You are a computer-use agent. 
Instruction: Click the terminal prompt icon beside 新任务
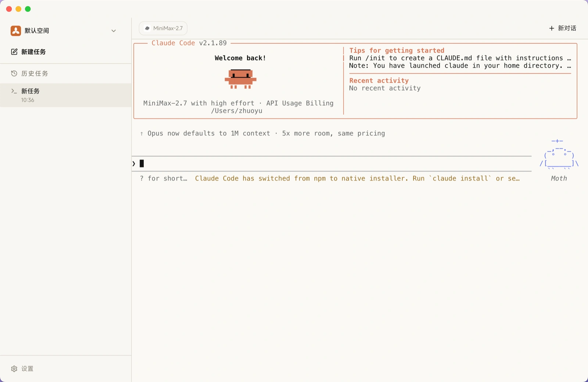tap(14, 91)
